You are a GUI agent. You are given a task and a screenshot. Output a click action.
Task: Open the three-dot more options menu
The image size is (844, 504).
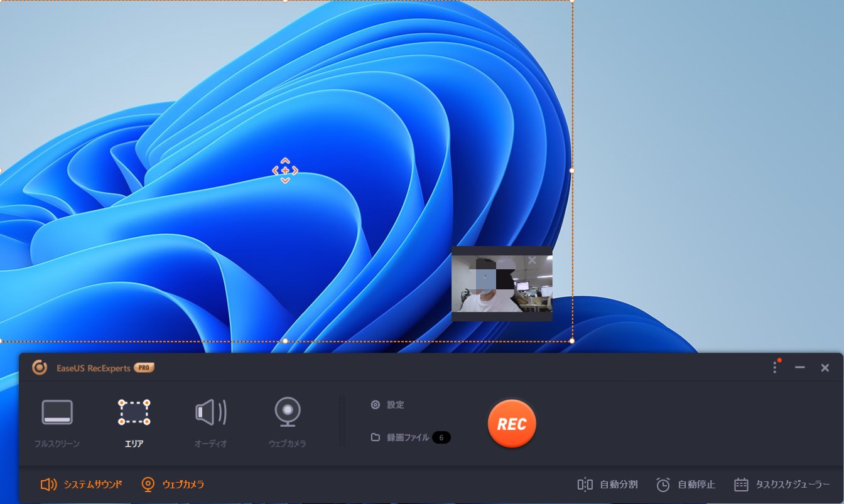pyautogui.click(x=775, y=368)
